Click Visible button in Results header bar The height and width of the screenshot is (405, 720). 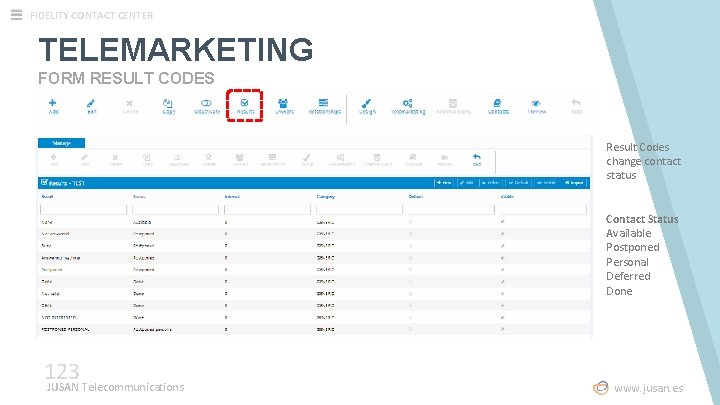(x=546, y=183)
